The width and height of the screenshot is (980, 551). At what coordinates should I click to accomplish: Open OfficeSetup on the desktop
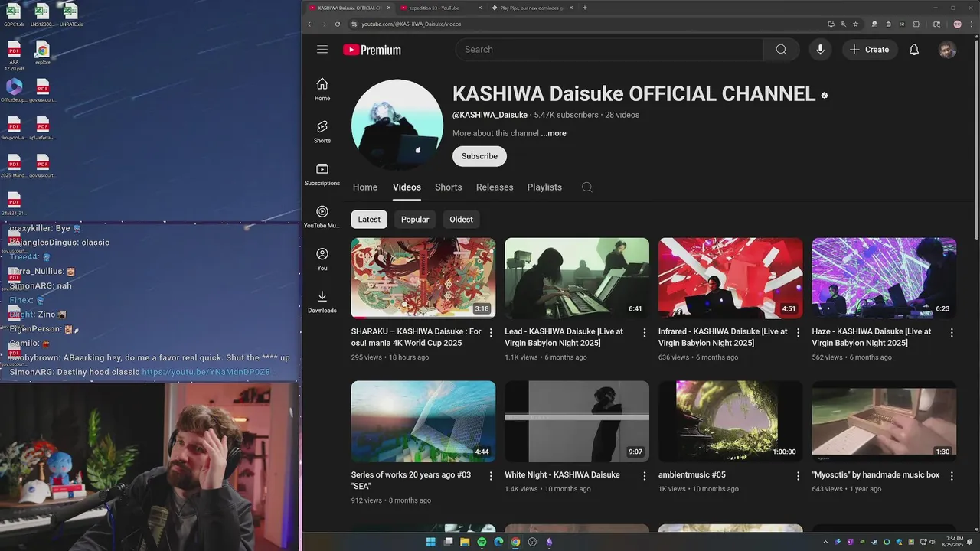(14, 90)
